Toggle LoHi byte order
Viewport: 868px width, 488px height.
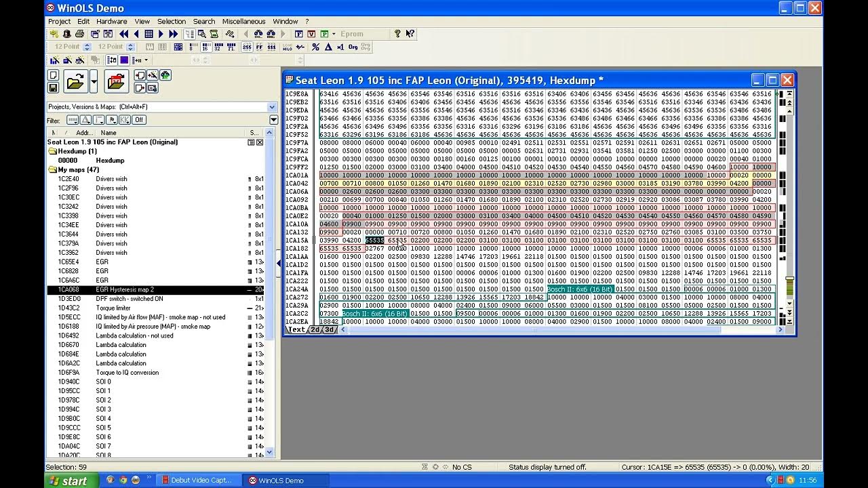click(288, 47)
